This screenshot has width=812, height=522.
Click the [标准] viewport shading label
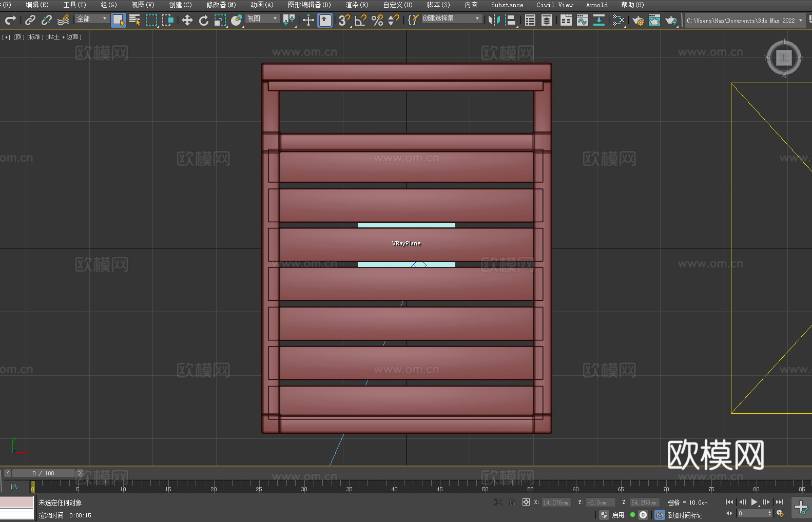point(35,37)
